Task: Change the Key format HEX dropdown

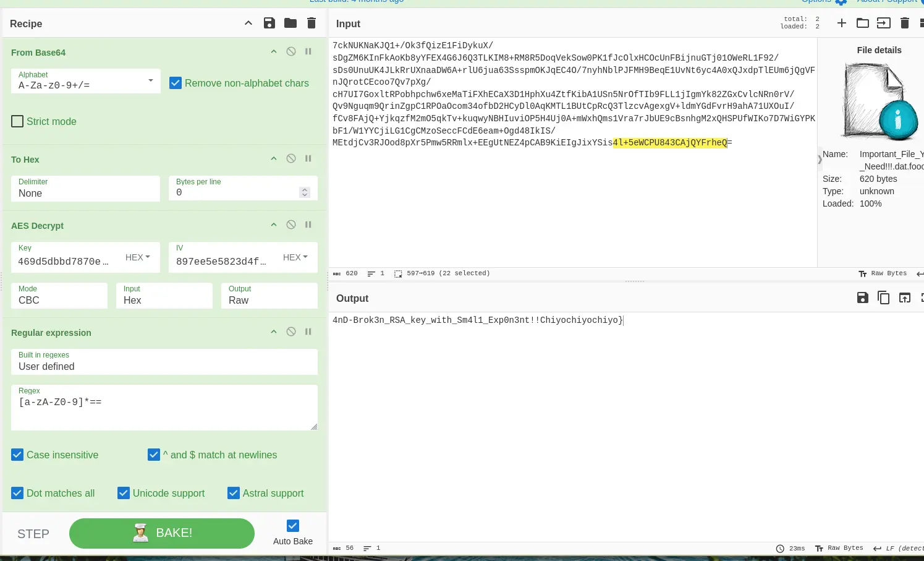Action: (x=138, y=257)
